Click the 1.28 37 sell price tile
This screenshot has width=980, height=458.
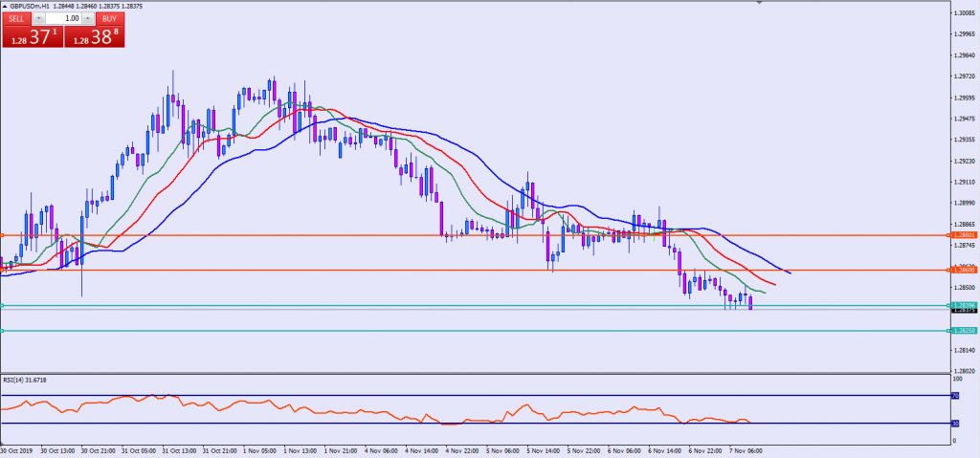click(32, 37)
